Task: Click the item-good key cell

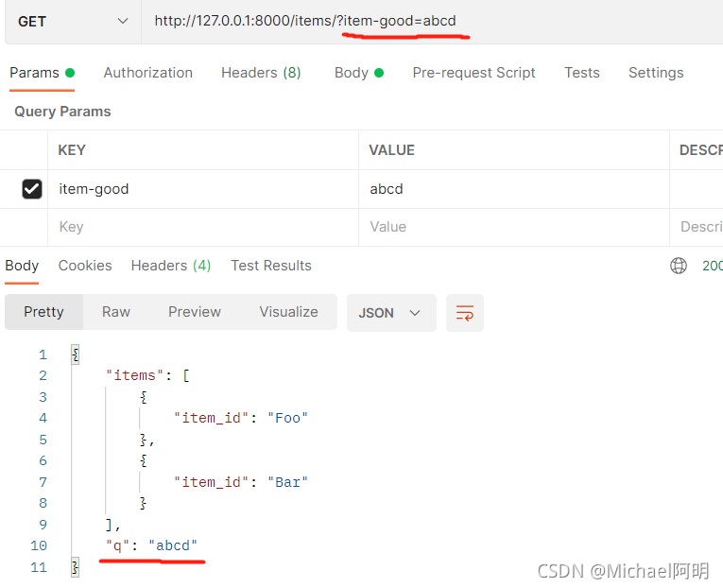Action: point(203,189)
